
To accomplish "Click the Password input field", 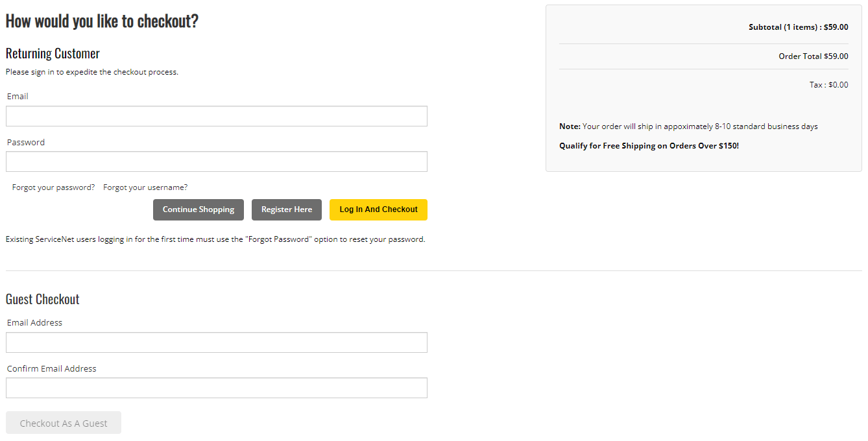I will 216,161.
